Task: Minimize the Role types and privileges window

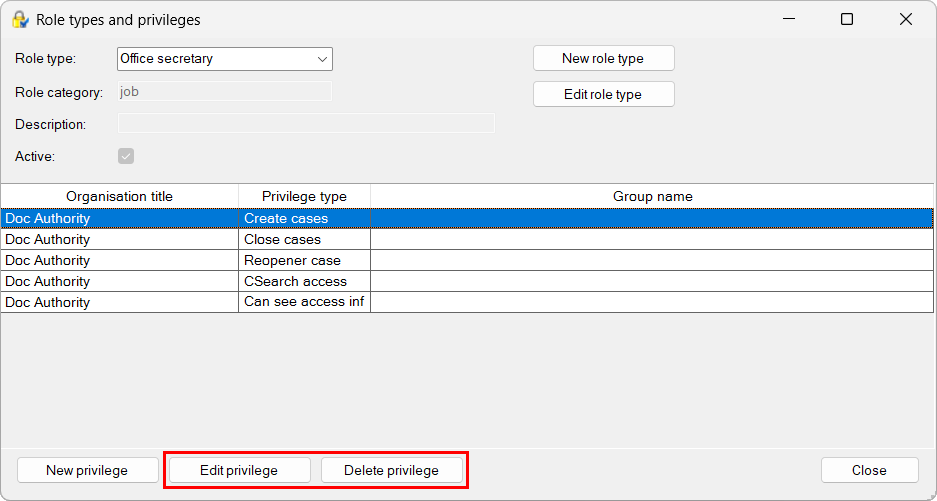Action: tap(789, 19)
